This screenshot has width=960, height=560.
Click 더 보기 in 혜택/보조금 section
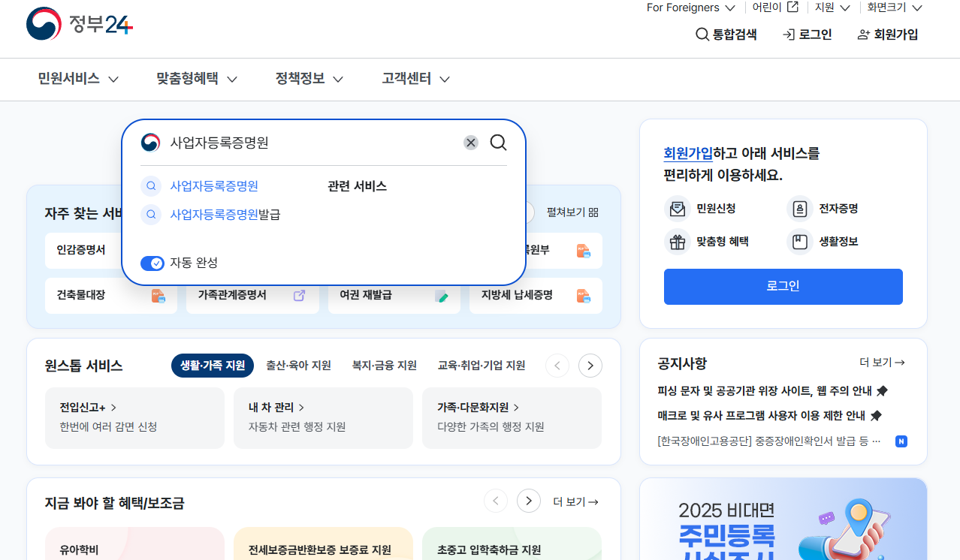[x=576, y=501]
